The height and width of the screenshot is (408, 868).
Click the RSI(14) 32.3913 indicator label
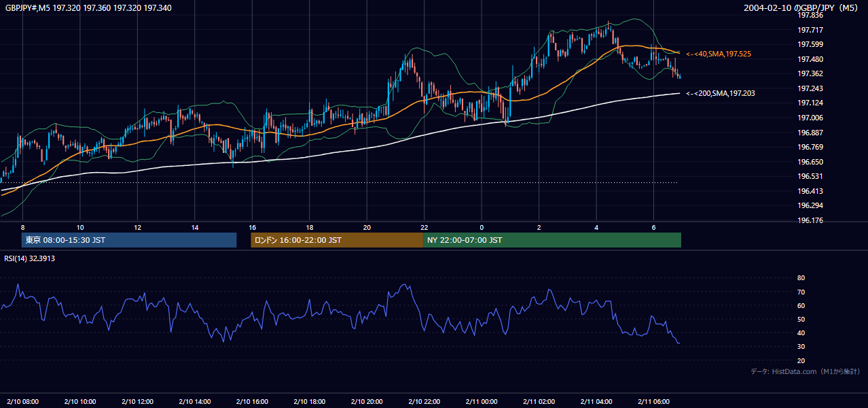click(29, 258)
